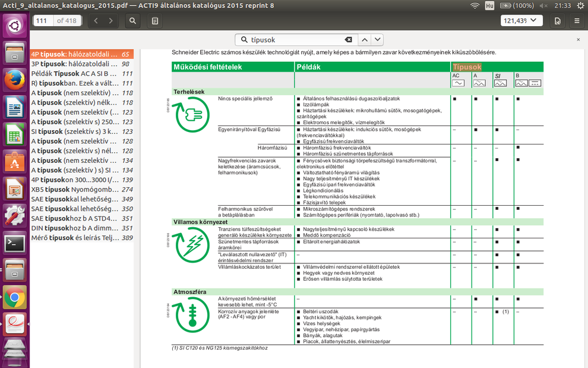Go to the next page arrow
This screenshot has width=588, height=368.
click(x=110, y=21)
